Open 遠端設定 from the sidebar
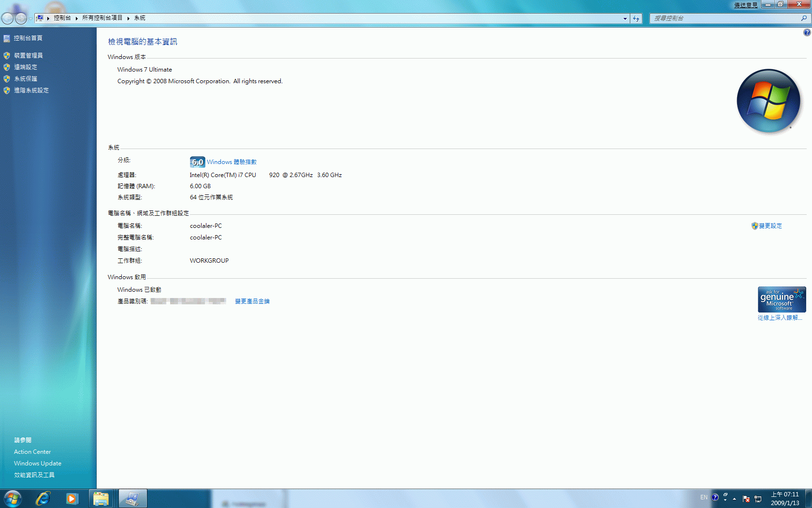This screenshot has height=508, width=812. [25, 67]
